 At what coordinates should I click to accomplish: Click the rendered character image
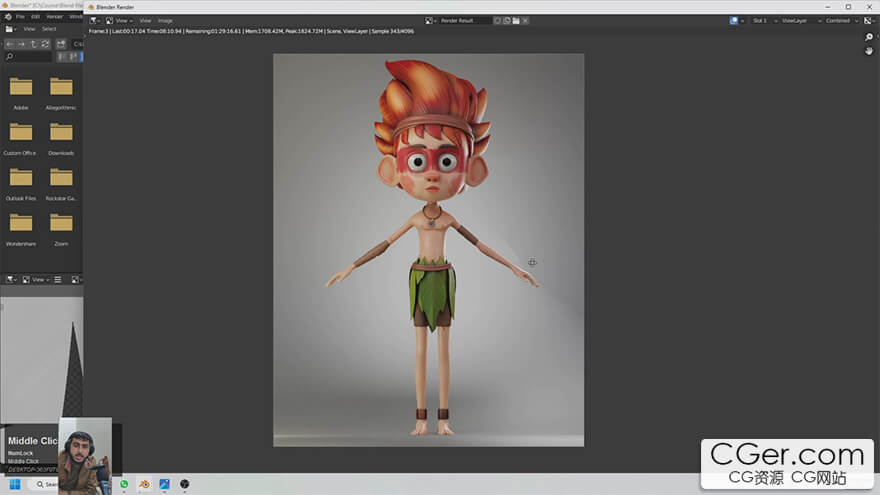pyautogui.click(x=428, y=250)
